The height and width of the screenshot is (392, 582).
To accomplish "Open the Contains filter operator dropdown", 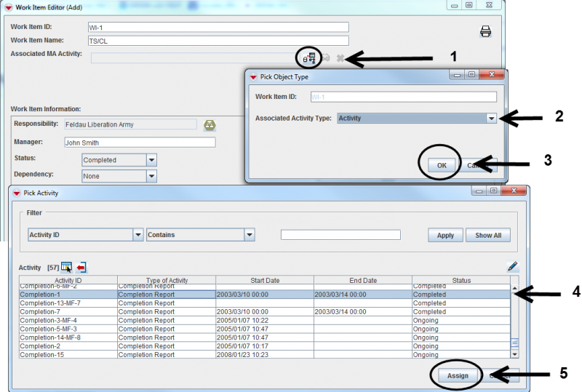I will pyautogui.click(x=249, y=235).
